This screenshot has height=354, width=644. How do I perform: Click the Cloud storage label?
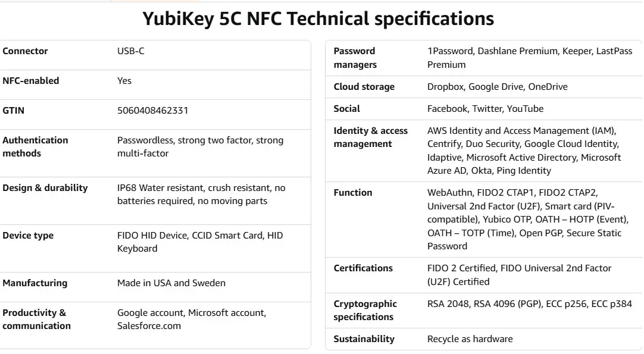[364, 87]
